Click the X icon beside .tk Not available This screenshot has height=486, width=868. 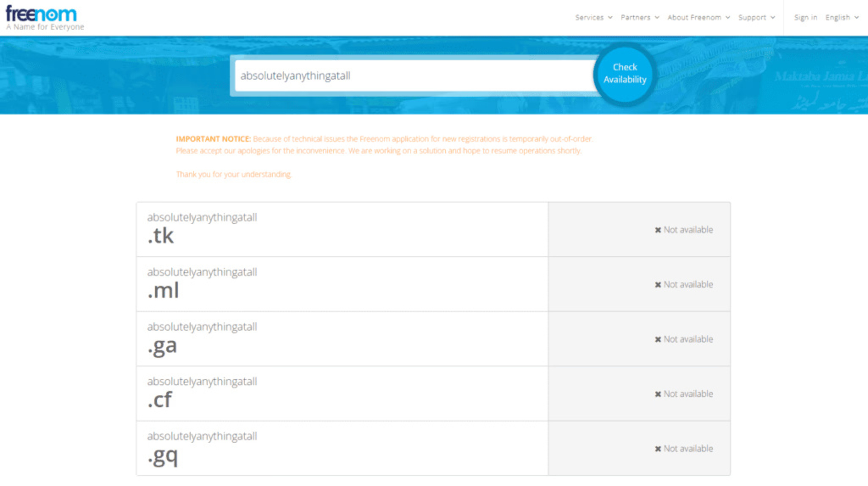coord(658,230)
